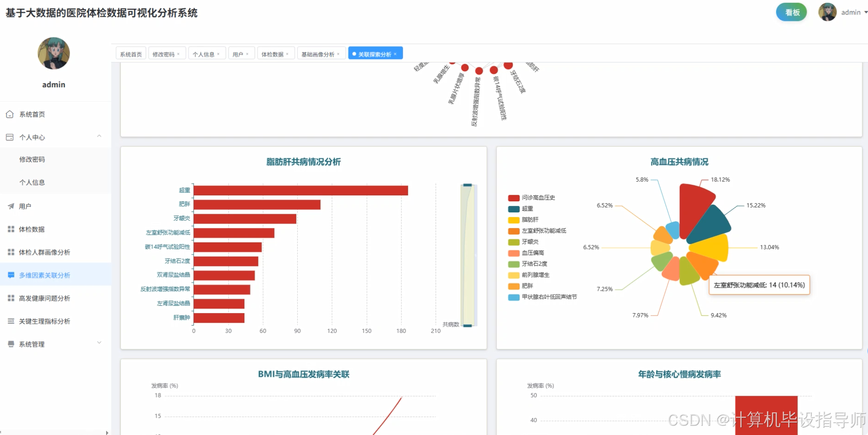Click the 系统管理 sidebar icon
The height and width of the screenshot is (435, 868).
click(11, 344)
